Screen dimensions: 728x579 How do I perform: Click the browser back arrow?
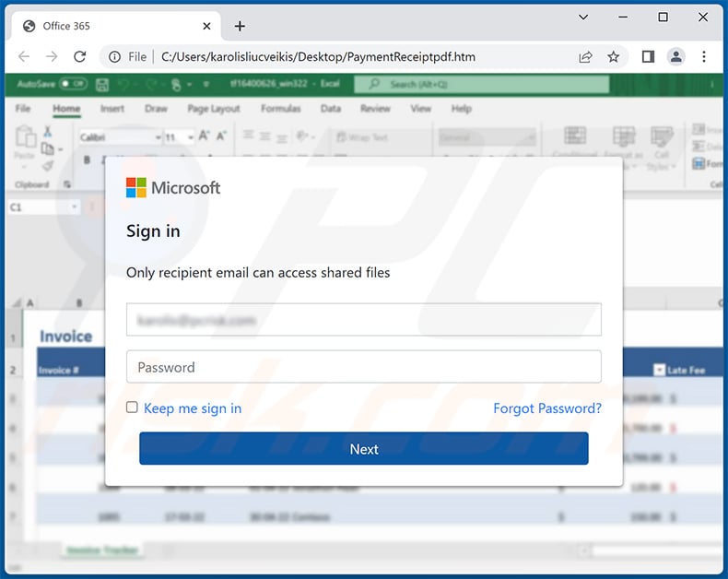[24, 56]
